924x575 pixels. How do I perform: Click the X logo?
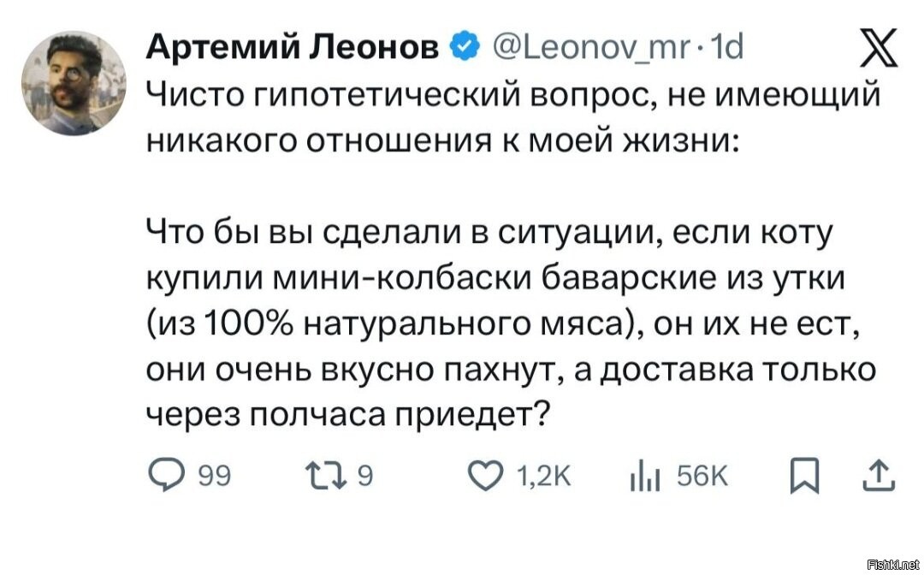click(x=879, y=48)
